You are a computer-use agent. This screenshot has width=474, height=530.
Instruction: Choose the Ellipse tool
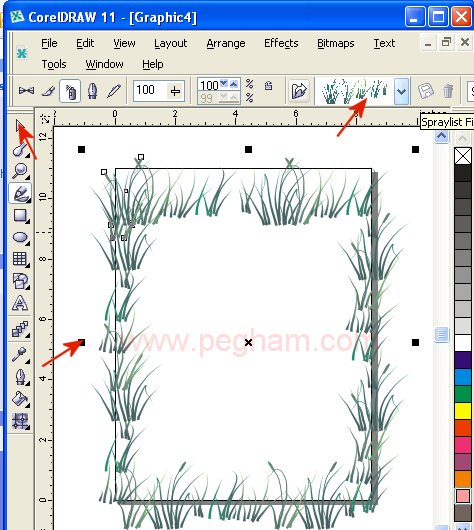point(20,238)
